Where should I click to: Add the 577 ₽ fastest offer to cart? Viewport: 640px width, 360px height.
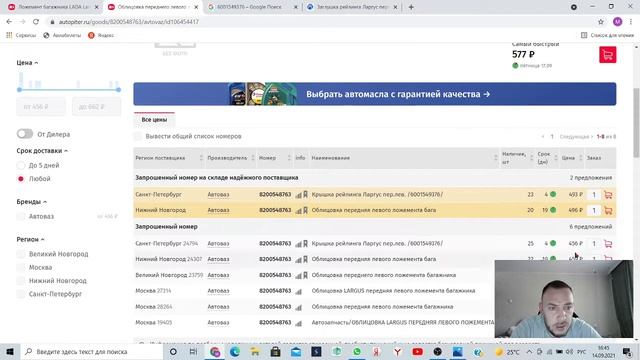(607, 55)
